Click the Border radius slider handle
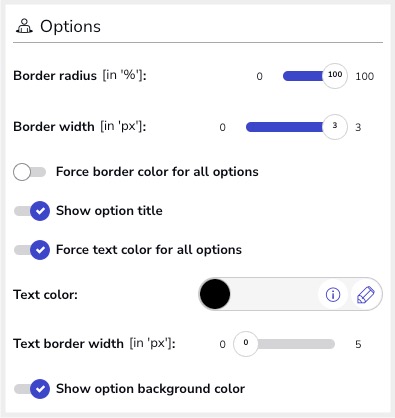 [x=335, y=76]
